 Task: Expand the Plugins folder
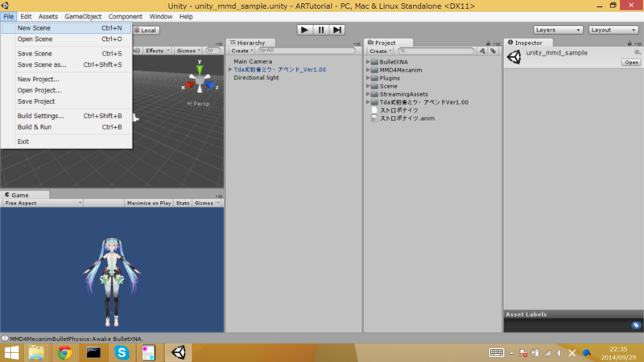[x=368, y=78]
